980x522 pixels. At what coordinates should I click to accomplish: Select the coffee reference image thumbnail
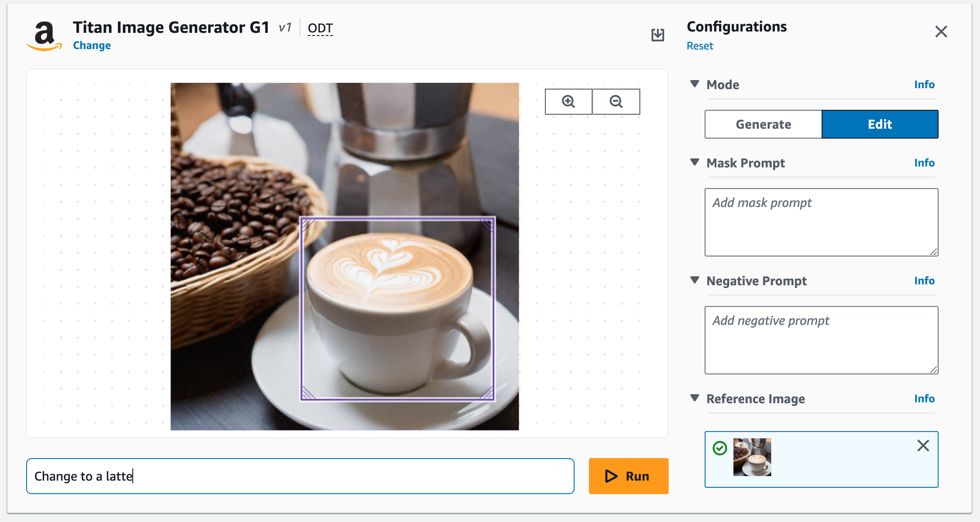point(752,457)
